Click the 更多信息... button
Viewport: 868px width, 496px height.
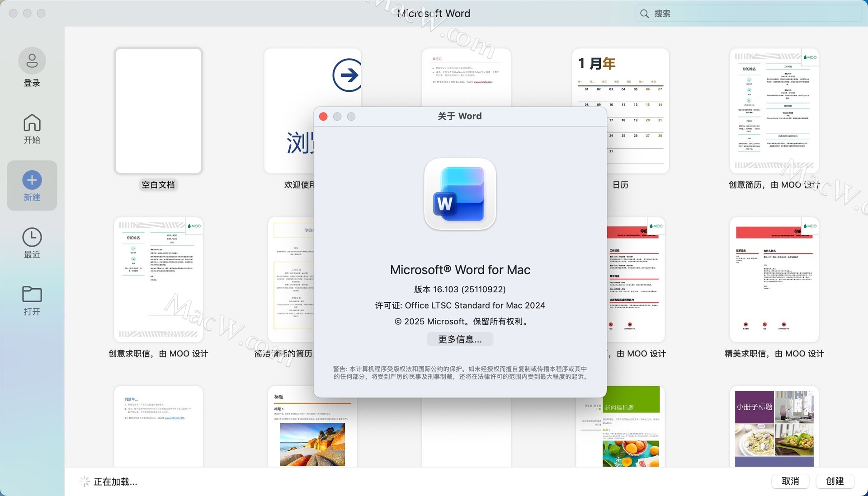pos(460,339)
